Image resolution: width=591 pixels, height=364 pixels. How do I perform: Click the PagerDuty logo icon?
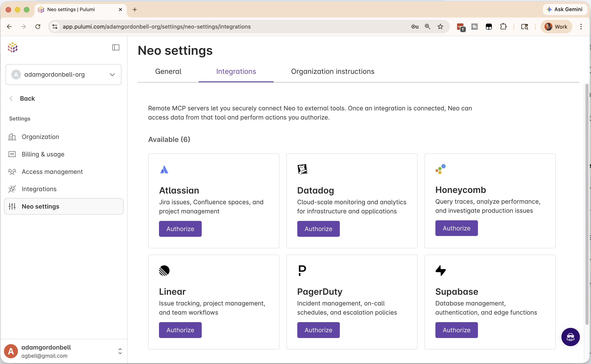(x=302, y=271)
